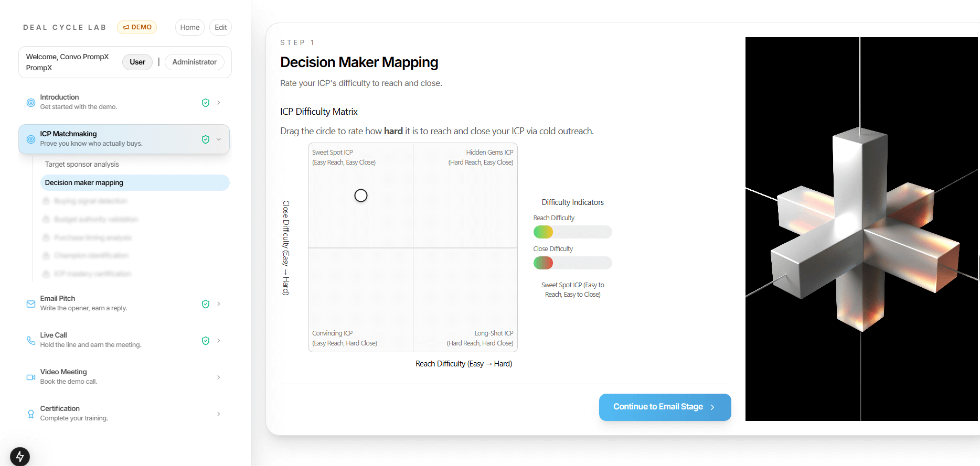Image resolution: width=980 pixels, height=466 pixels.
Task: Switch to Administrator role
Action: (x=195, y=62)
